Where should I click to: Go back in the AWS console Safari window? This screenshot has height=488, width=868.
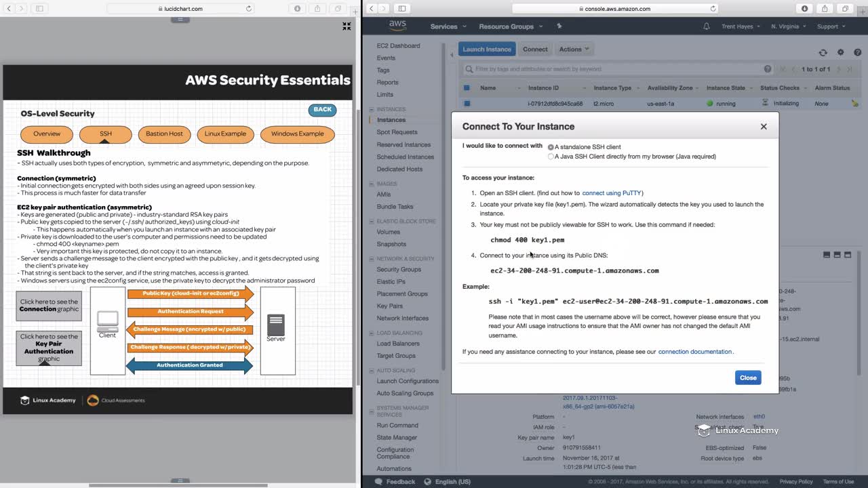[x=372, y=9]
